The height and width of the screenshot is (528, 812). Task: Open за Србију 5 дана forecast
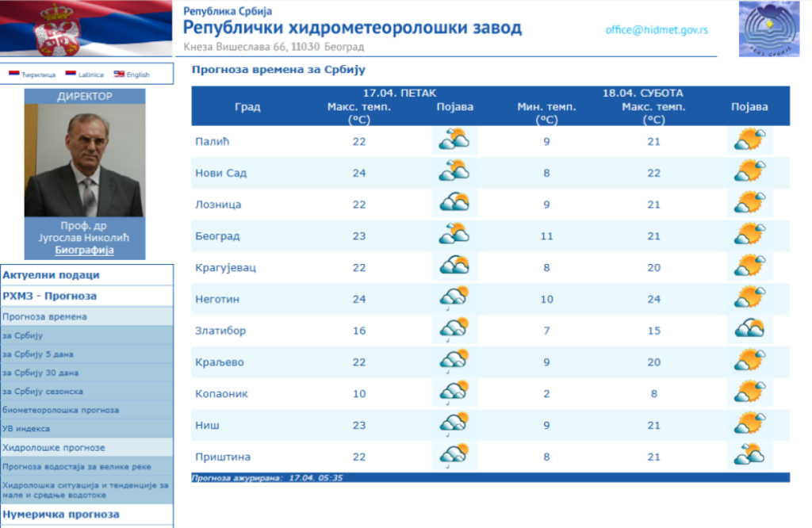37,354
